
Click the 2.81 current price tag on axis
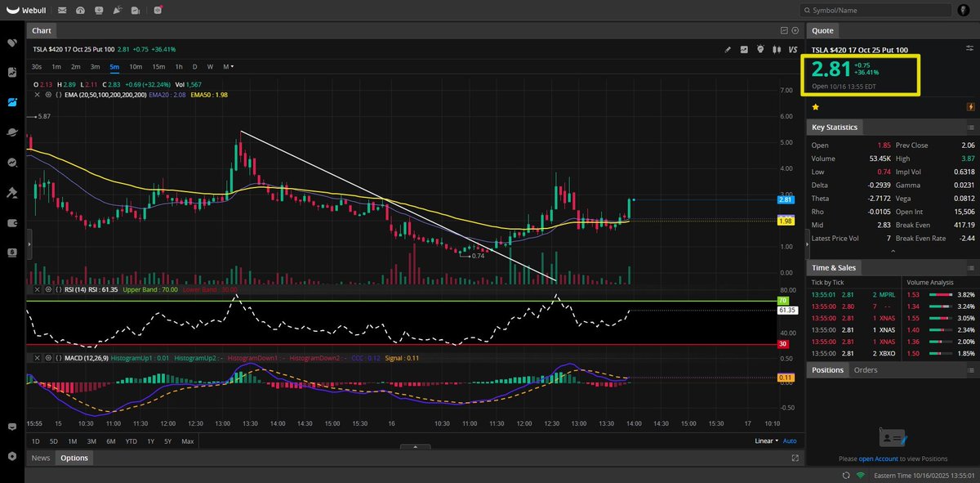point(786,199)
